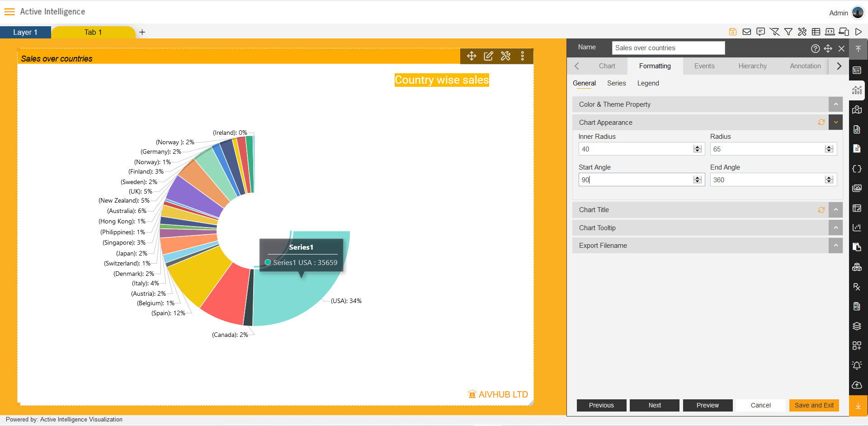
Task: Click the laptop code icon
Action: click(x=830, y=32)
